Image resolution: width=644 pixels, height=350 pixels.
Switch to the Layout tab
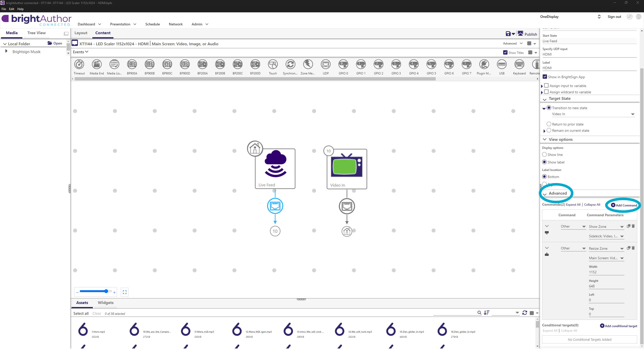(x=81, y=33)
